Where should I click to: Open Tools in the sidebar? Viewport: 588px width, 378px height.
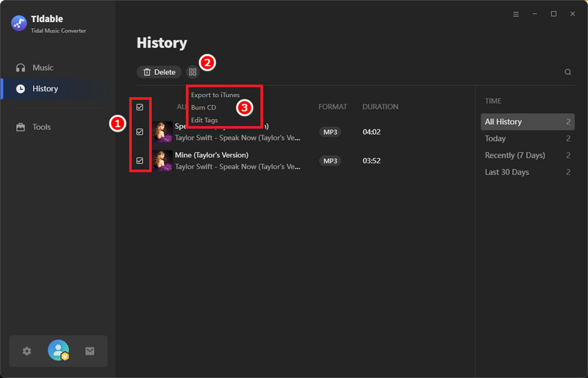41,127
